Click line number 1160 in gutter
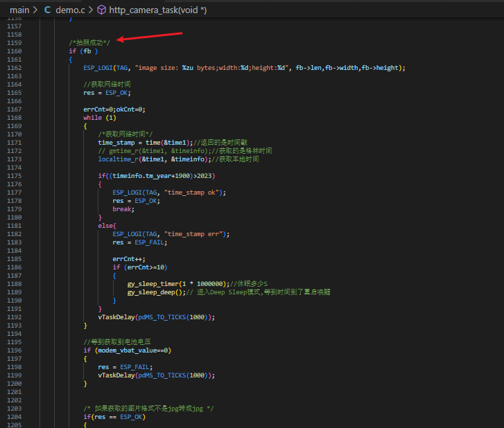Screen dimensions: 504x428 (15, 51)
